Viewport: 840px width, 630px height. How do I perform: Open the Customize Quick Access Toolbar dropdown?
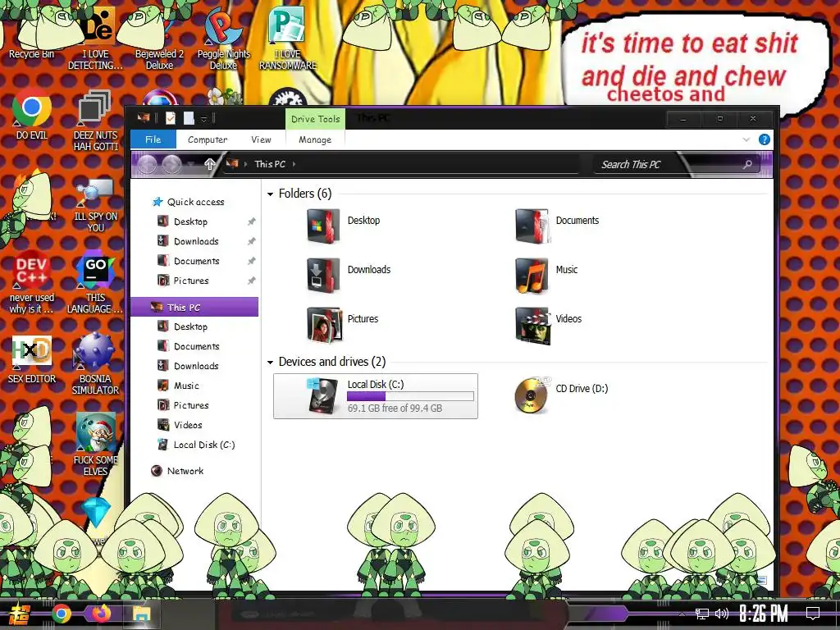pos(203,119)
